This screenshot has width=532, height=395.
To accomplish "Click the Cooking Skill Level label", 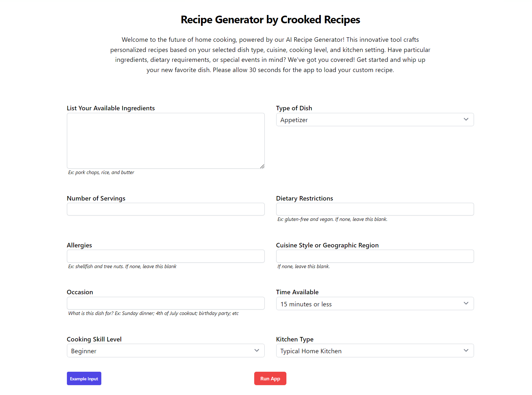I will tap(94, 339).
